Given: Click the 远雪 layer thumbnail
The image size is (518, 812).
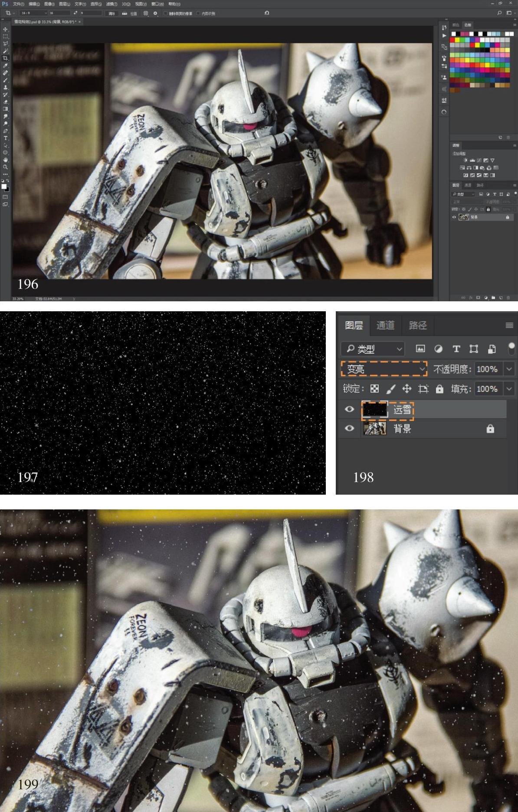Looking at the screenshot, I should tap(375, 409).
